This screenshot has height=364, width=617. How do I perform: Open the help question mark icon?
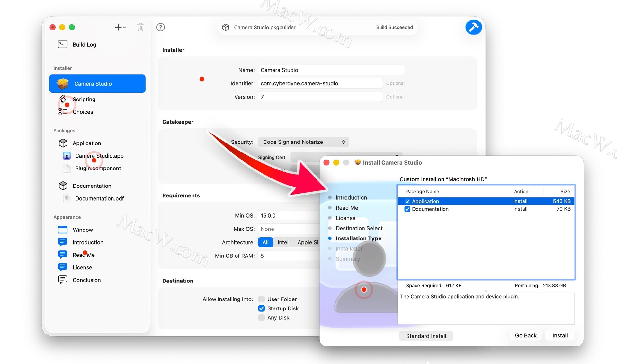pyautogui.click(x=160, y=27)
